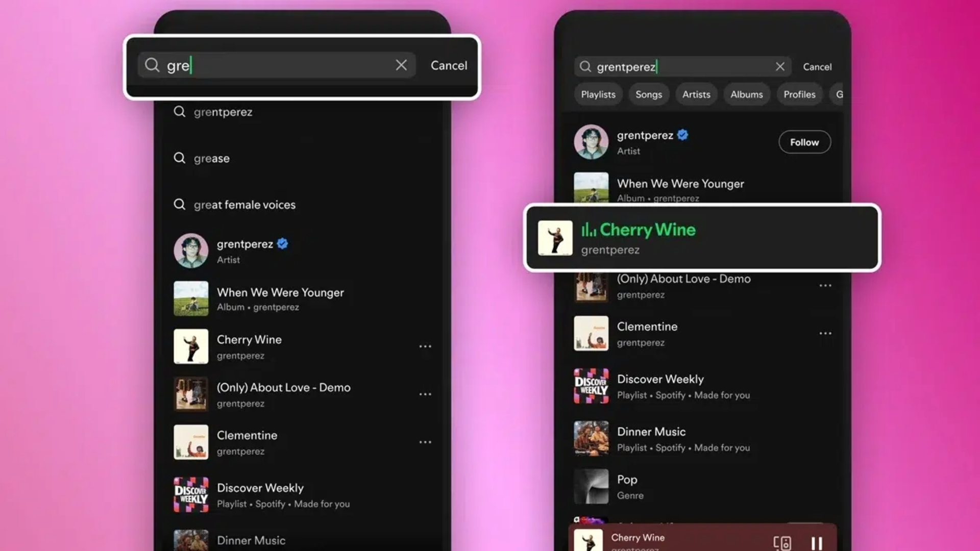
Task: Click the Pop genre thumbnail
Action: pyautogui.click(x=591, y=487)
